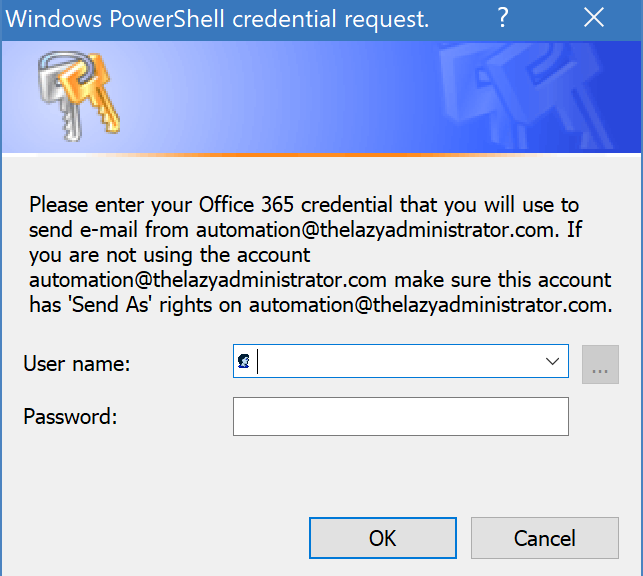Expand the User name dropdown arrow

click(552, 361)
